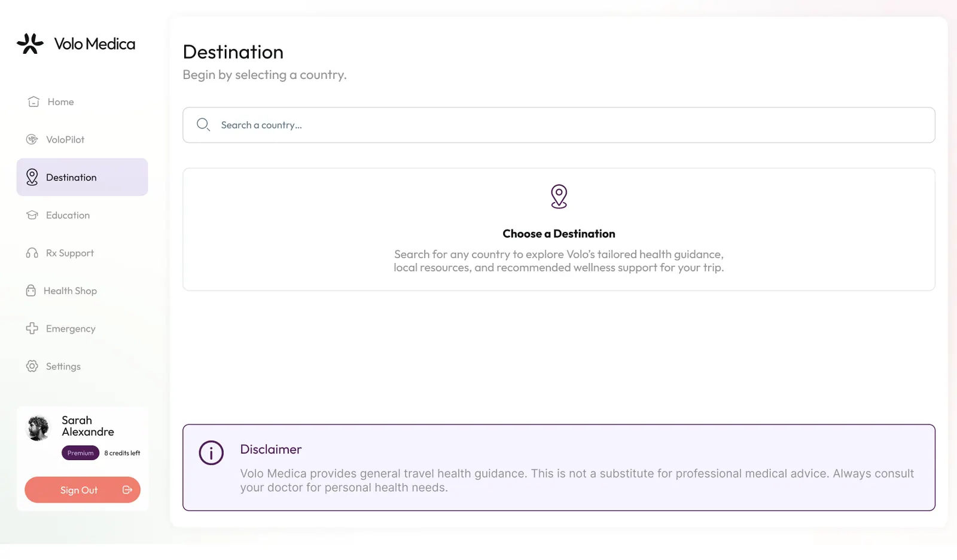Focus the Search a country field

[x=559, y=125]
